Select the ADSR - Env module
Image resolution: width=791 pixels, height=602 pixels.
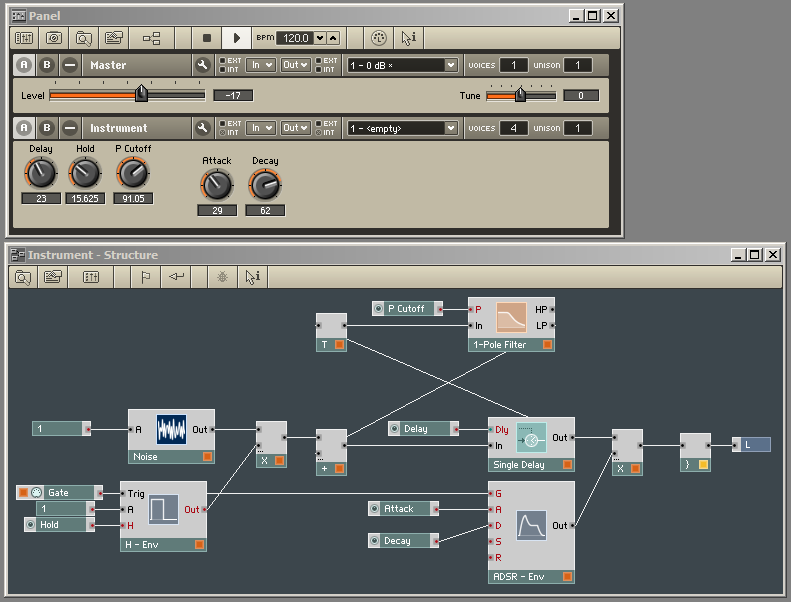(x=531, y=532)
